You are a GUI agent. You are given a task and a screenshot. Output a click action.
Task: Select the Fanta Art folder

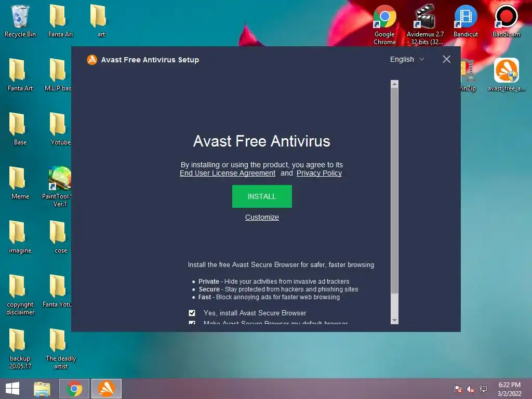pyautogui.click(x=20, y=75)
